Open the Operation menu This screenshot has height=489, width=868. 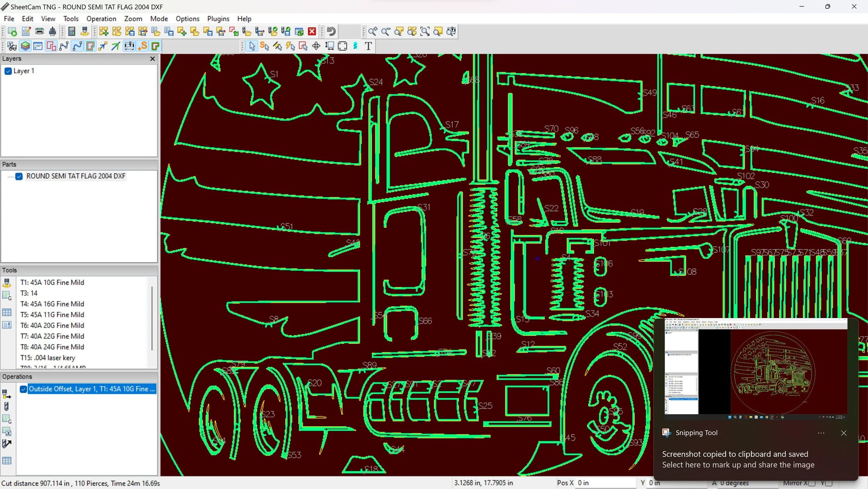click(x=101, y=19)
